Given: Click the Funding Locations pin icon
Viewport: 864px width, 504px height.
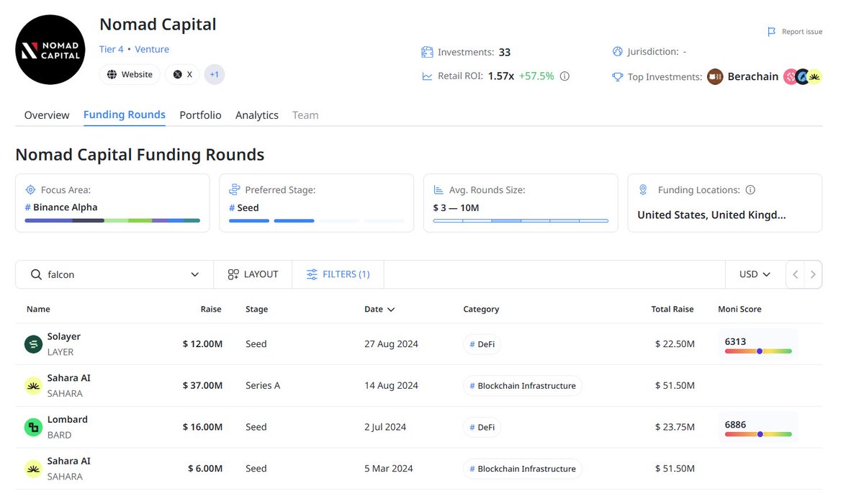Looking at the screenshot, I should click(x=643, y=190).
